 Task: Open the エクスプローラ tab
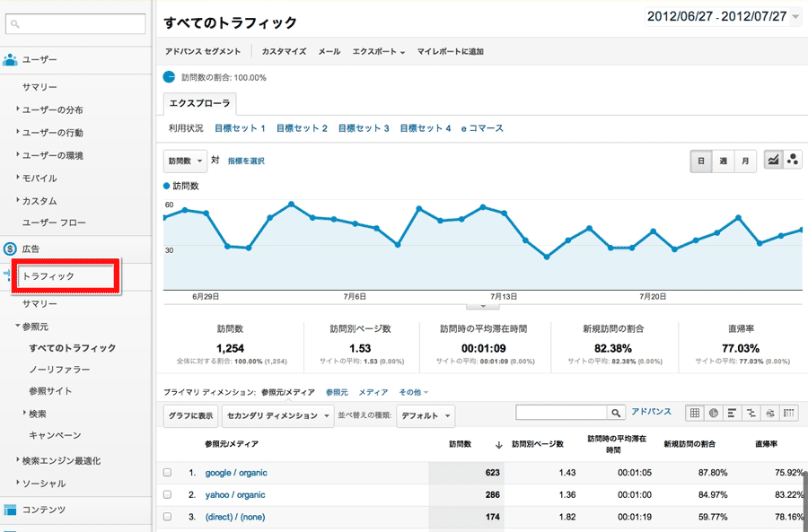pos(200,104)
